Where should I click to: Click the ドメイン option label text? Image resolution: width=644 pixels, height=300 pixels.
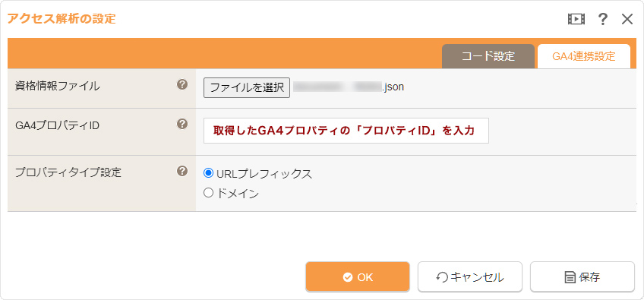[x=238, y=193]
